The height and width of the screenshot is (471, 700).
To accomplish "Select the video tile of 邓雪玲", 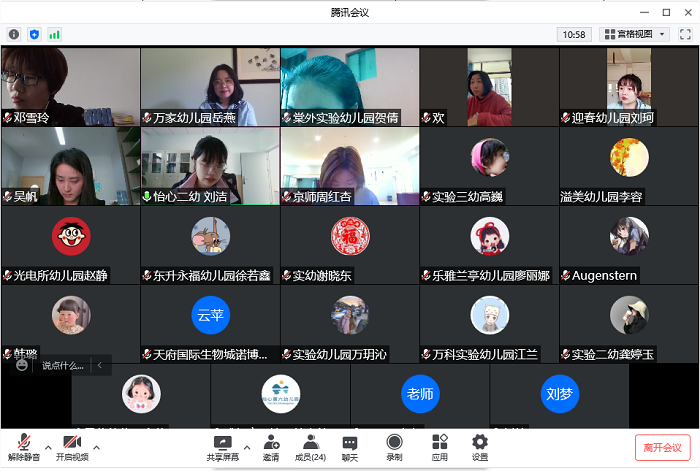I will [70, 86].
